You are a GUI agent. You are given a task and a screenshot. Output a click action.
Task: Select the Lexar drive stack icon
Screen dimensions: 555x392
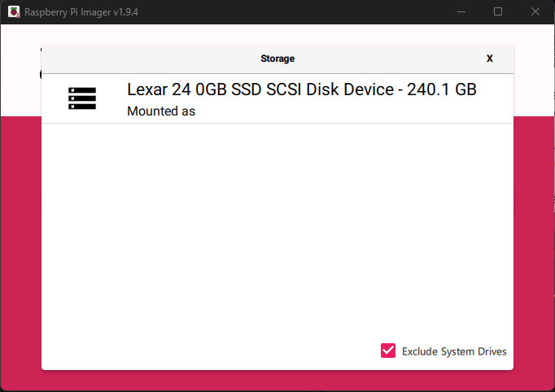(82, 98)
